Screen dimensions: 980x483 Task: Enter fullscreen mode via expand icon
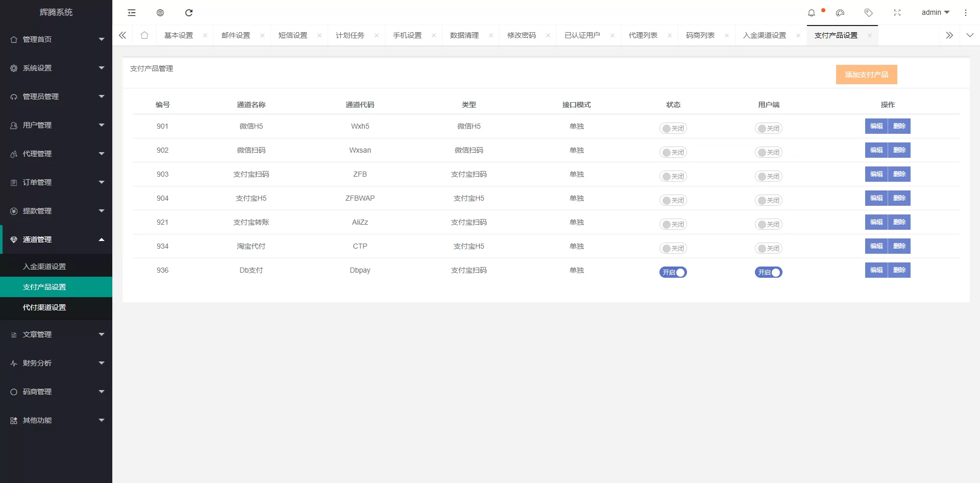(897, 13)
